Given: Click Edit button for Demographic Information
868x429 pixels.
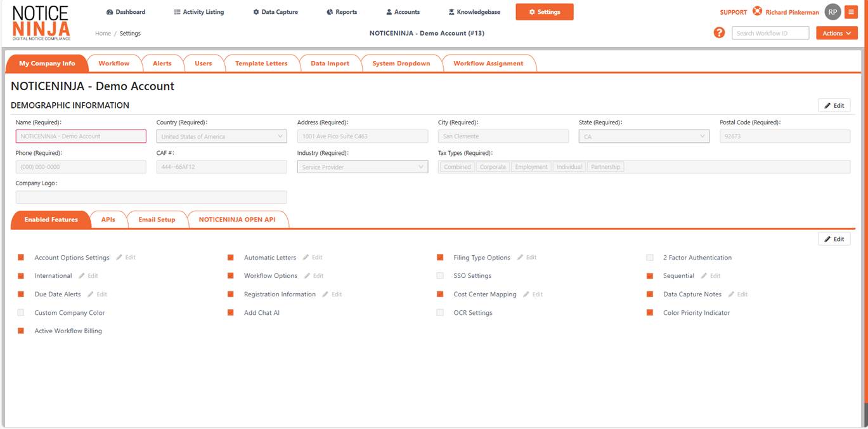Looking at the screenshot, I should tap(834, 105).
